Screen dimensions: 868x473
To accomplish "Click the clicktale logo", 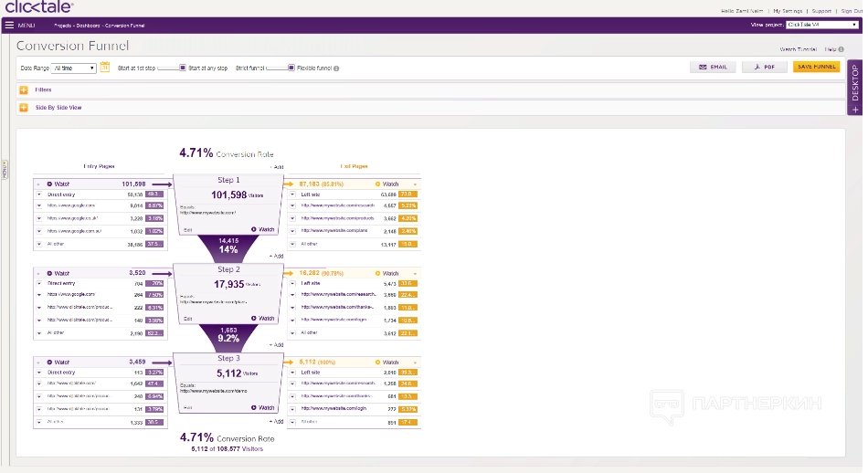I will coord(38,6).
